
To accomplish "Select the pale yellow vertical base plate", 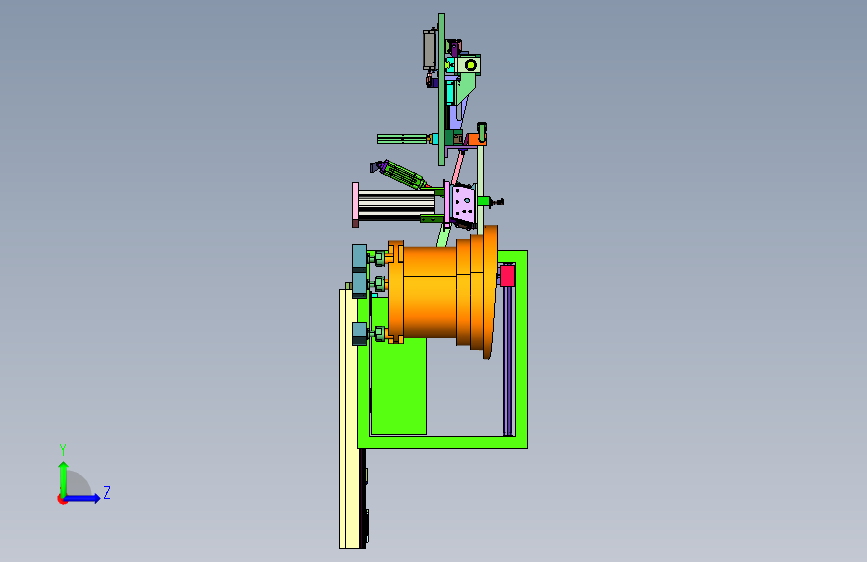I will pos(348,419).
